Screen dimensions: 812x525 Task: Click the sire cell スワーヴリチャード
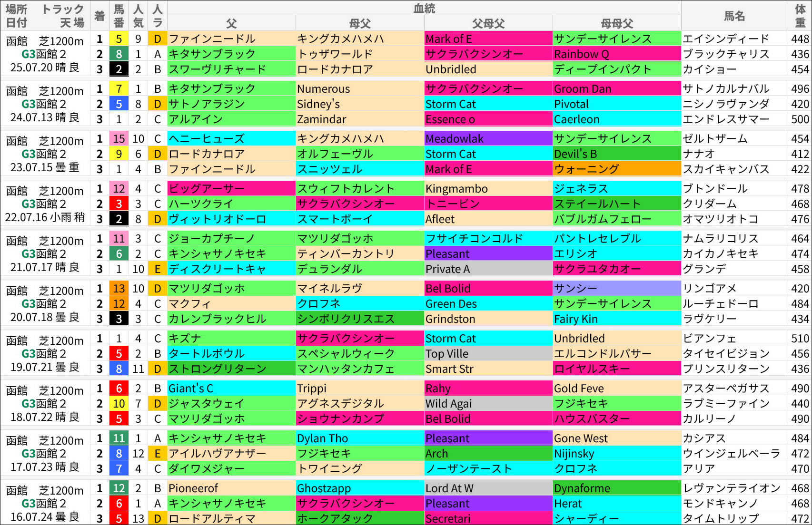[231, 69]
